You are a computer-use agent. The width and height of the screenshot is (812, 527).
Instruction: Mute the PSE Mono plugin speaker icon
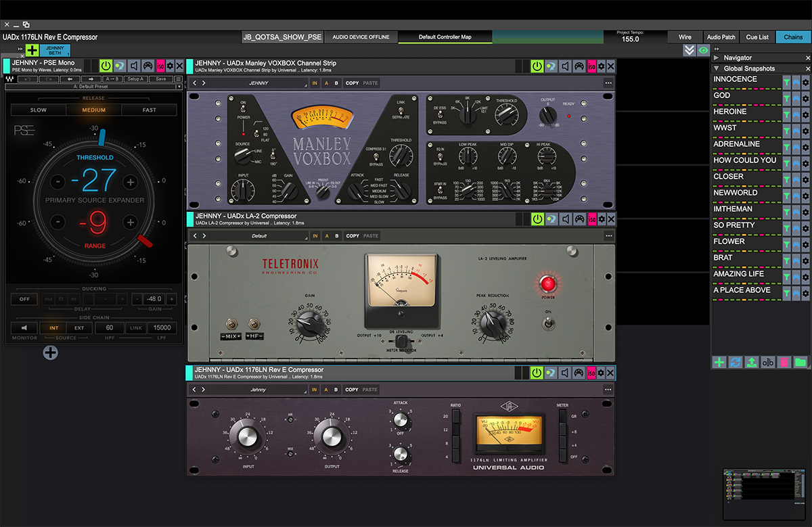tap(134, 66)
